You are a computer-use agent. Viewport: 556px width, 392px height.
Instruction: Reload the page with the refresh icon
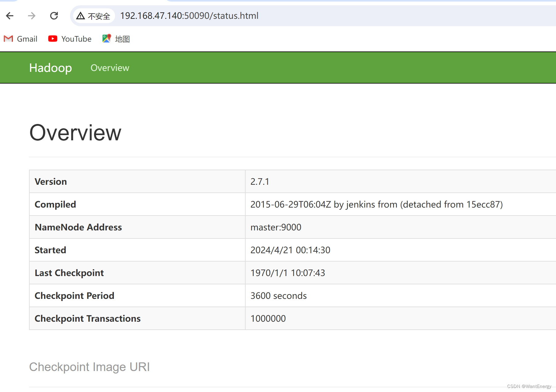click(x=54, y=16)
